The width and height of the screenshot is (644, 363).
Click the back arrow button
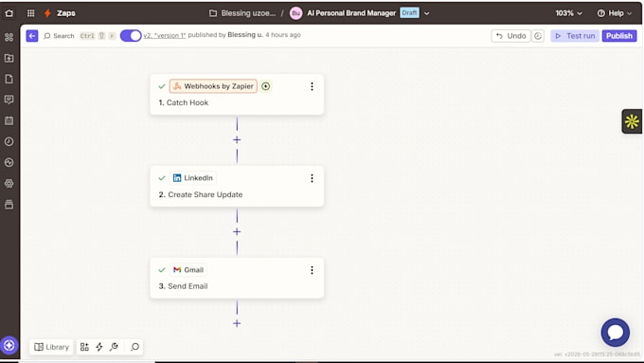point(32,36)
